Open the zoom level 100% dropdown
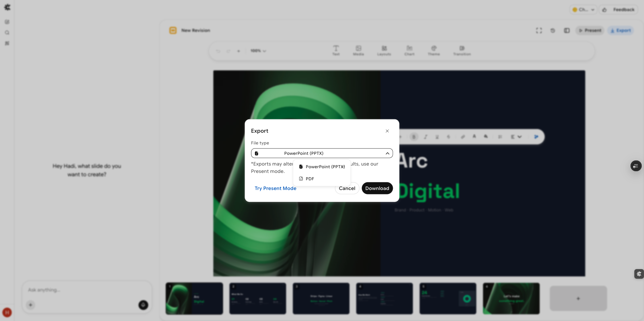 [x=258, y=51]
